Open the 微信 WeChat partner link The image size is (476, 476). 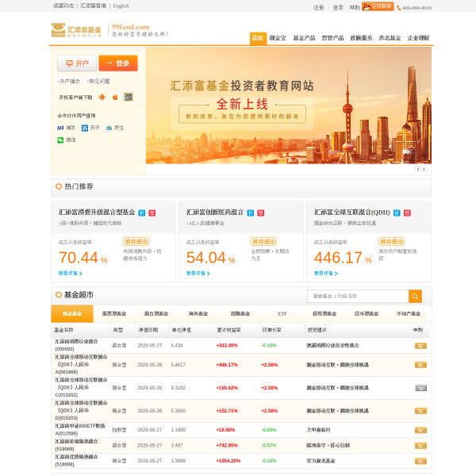point(67,140)
